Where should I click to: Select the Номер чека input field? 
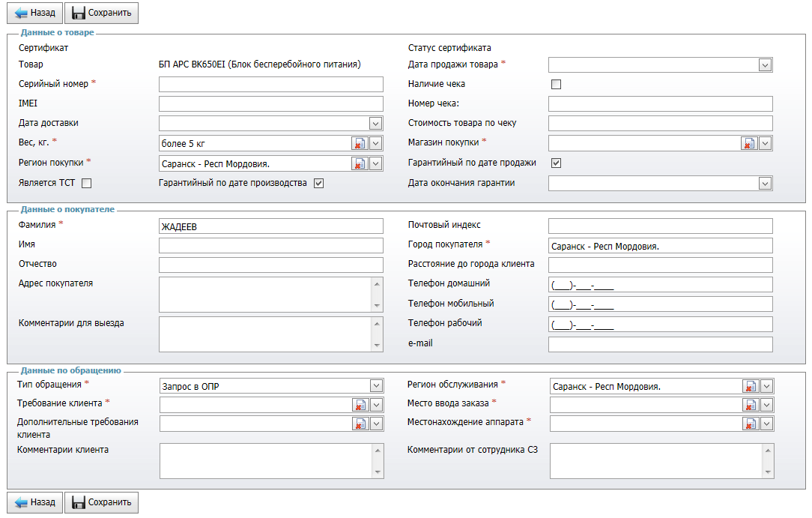pyautogui.click(x=660, y=103)
